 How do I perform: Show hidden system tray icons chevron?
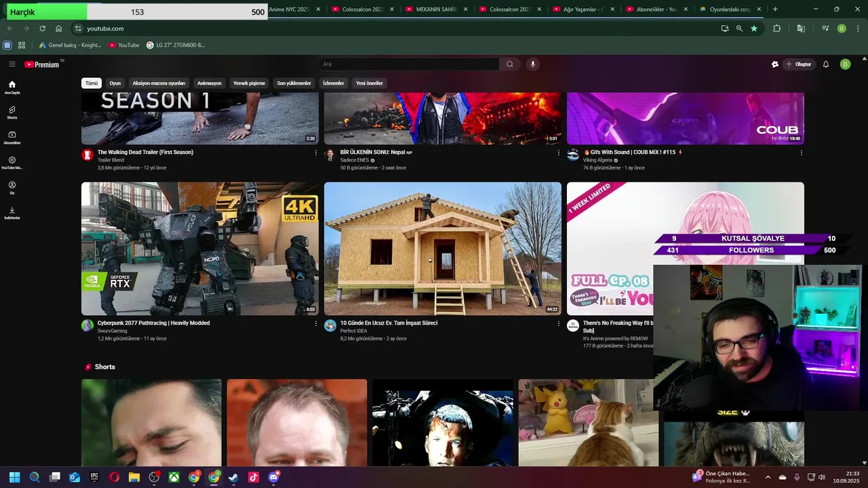tap(768, 477)
